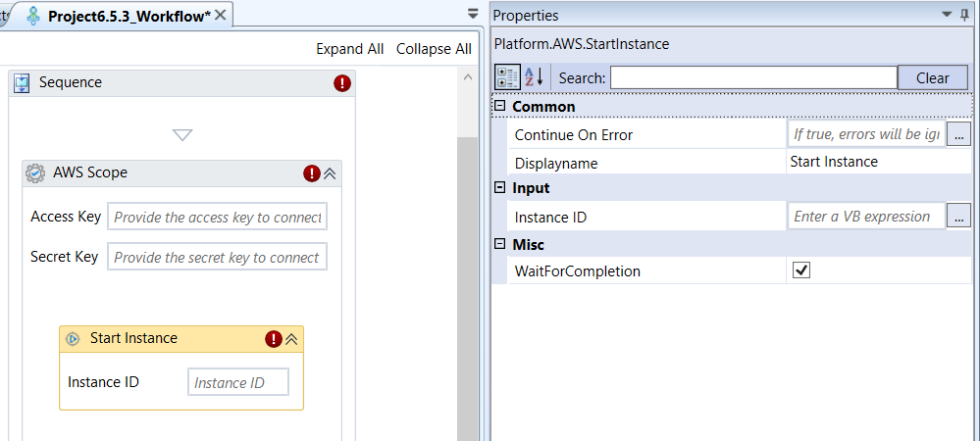Collapse the AWS Scope activity
The height and width of the screenshot is (441, 980).
(x=330, y=173)
